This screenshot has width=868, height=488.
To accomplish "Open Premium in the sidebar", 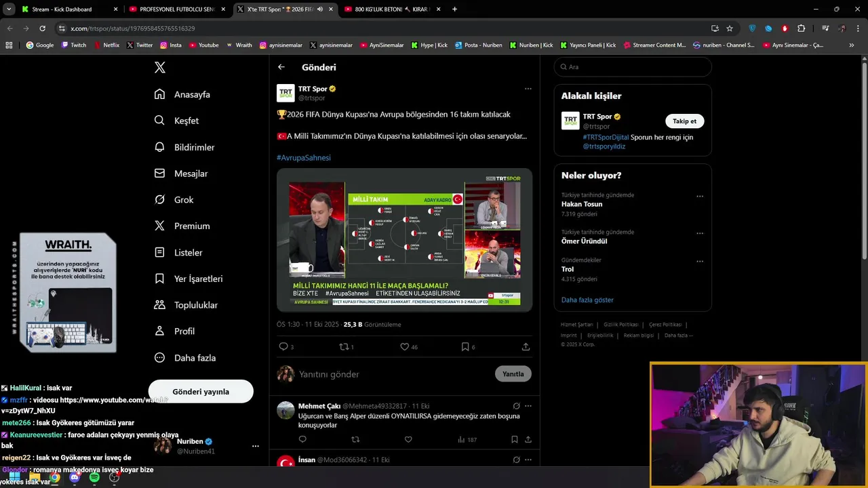I will click(x=182, y=226).
